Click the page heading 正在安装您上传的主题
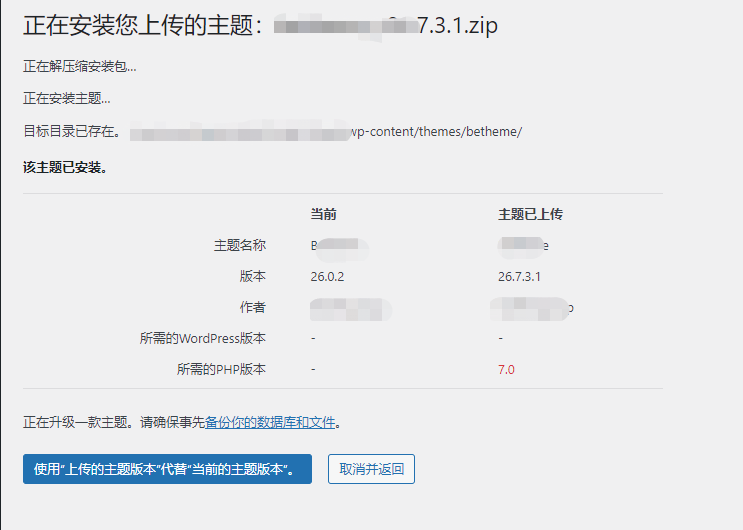 142,25
